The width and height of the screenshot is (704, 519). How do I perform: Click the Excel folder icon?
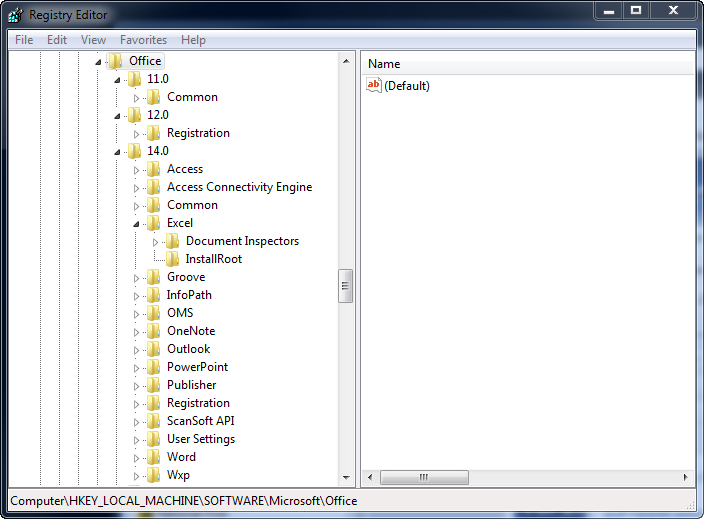tap(154, 223)
